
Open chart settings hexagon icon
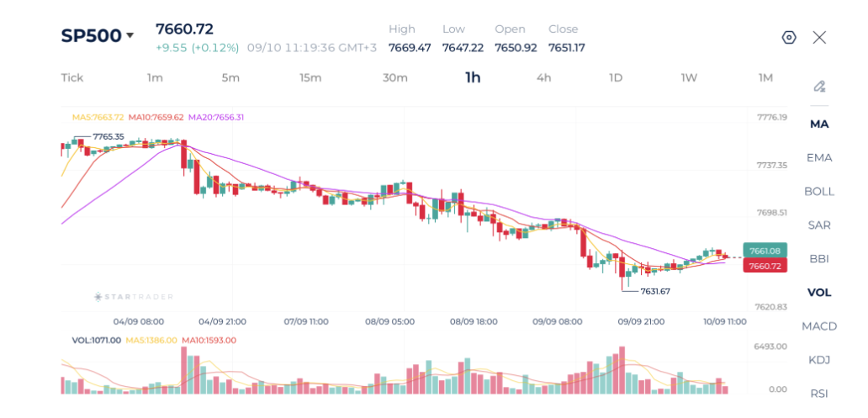click(789, 38)
